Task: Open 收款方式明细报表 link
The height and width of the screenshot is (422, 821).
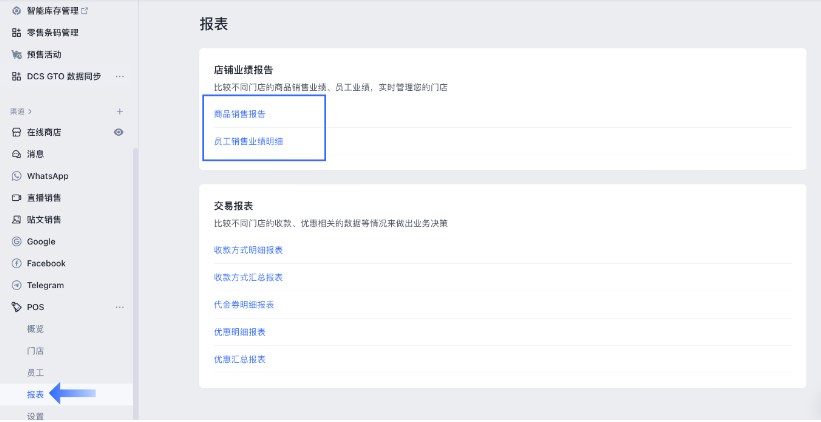Action: (x=248, y=250)
